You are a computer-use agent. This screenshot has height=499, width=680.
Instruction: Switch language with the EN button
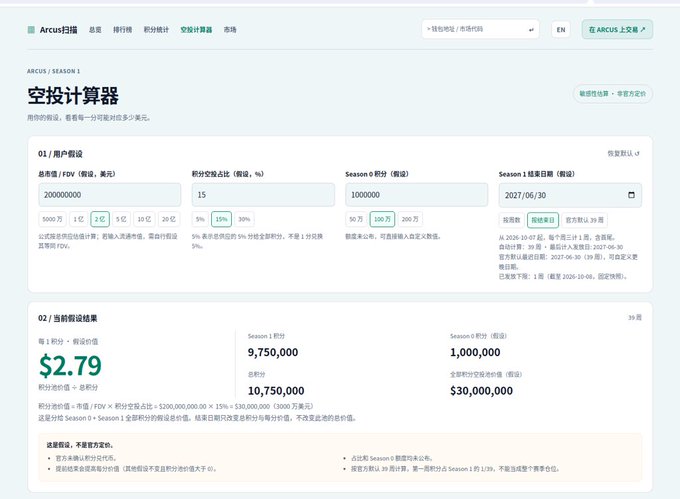pyautogui.click(x=561, y=30)
